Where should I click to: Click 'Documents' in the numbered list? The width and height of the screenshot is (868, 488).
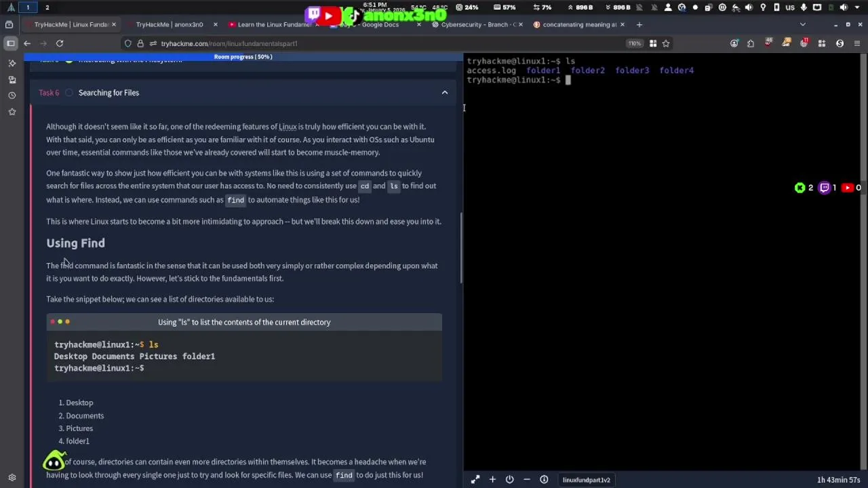[85, 415]
